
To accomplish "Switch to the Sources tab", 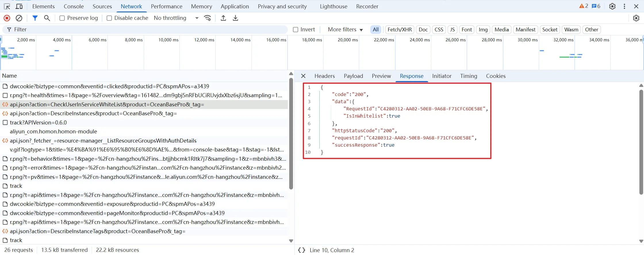I will pos(102,6).
